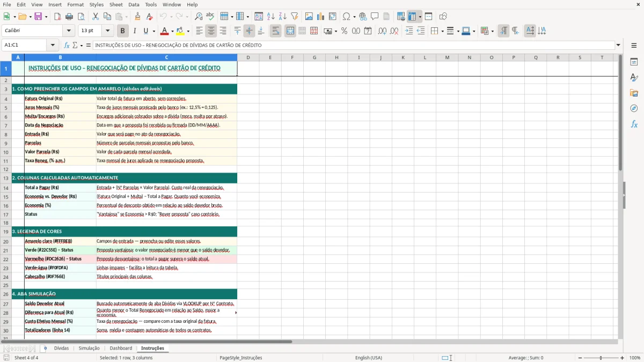Toggle the AutoFilter funnel
Image resolution: width=644 pixels, height=362 pixels.
[x=295, y=17]
